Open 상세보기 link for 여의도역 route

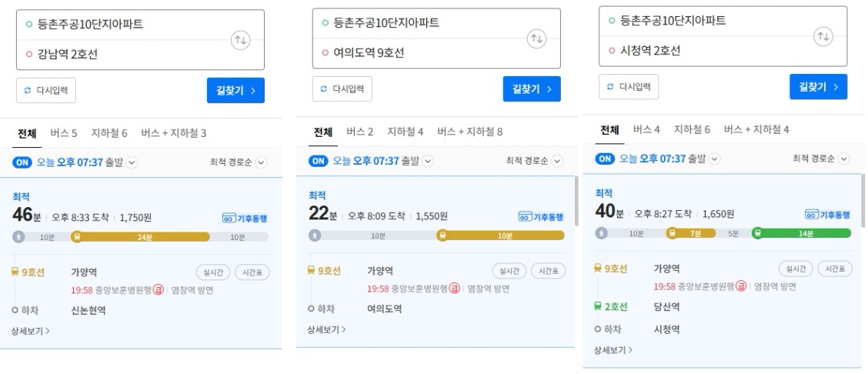(x=326, y=329)
